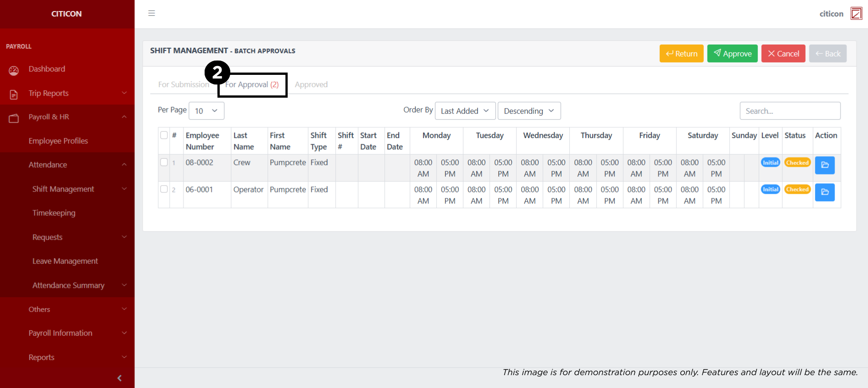
Task: Focus the Search input field
Action: 790,111
